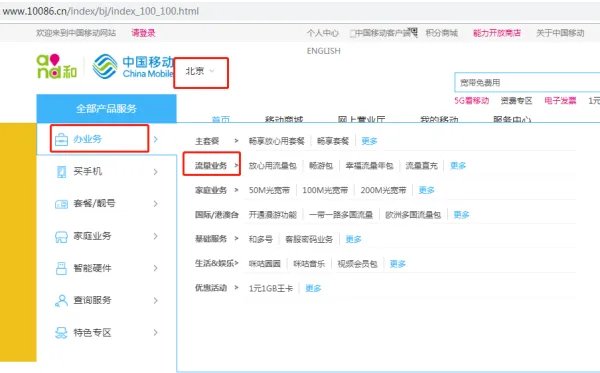Click the 基础服务 category
Viewport: 600px width, 373px height.
coord(211,239)
